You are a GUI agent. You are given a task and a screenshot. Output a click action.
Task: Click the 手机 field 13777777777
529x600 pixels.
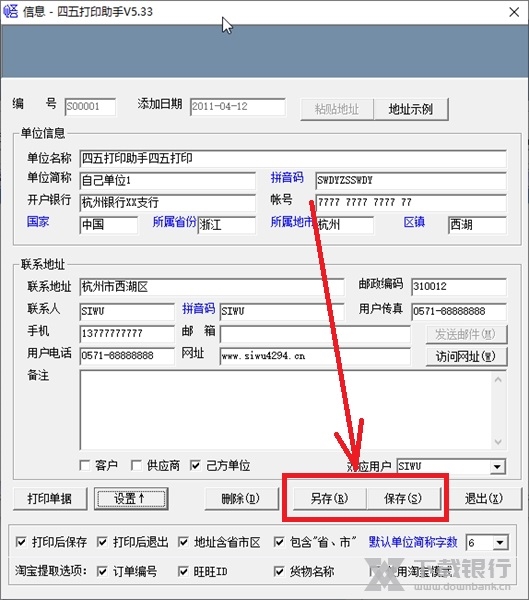pyautogui.click(x=127, y=334)
